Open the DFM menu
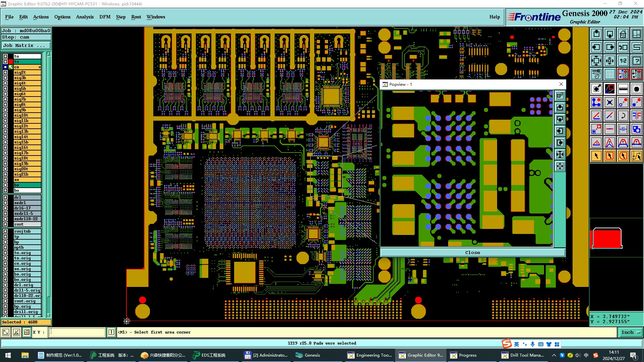 105,17
